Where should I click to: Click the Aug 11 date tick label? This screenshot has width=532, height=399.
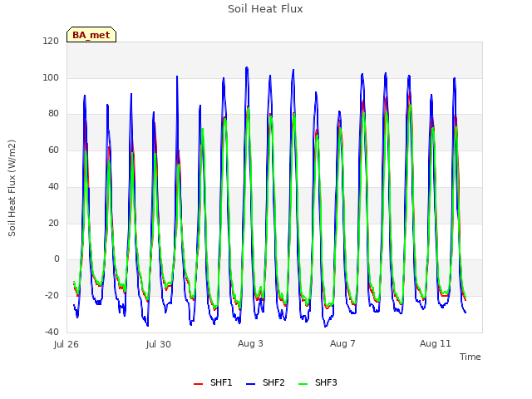click(x=436, y=343)
